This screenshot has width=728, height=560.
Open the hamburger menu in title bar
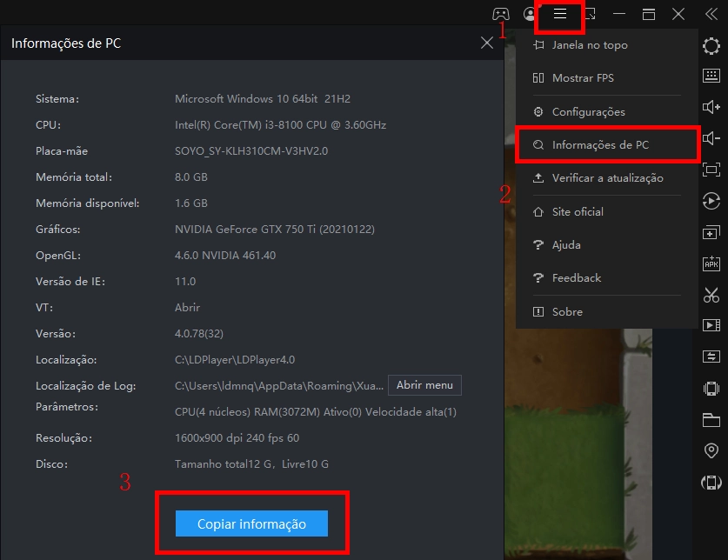pos(560,14)
